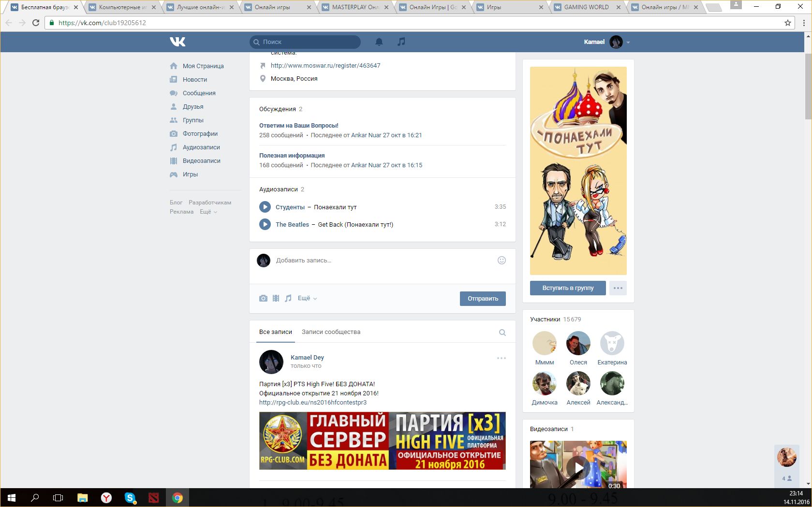Click the VK logo in header
This screenshot has width=812, height=507.
(177, 42)
